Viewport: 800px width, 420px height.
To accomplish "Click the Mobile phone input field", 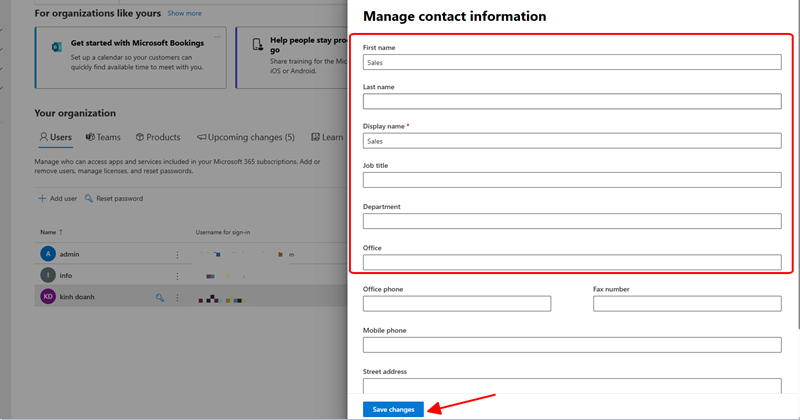I will click(x=571, y=344).
